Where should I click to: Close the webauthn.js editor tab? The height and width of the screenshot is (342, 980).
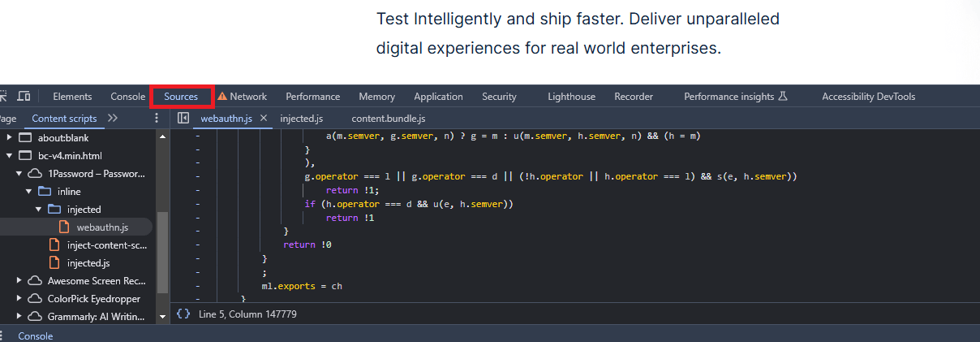pyautogui.click(x=264, y=119)
